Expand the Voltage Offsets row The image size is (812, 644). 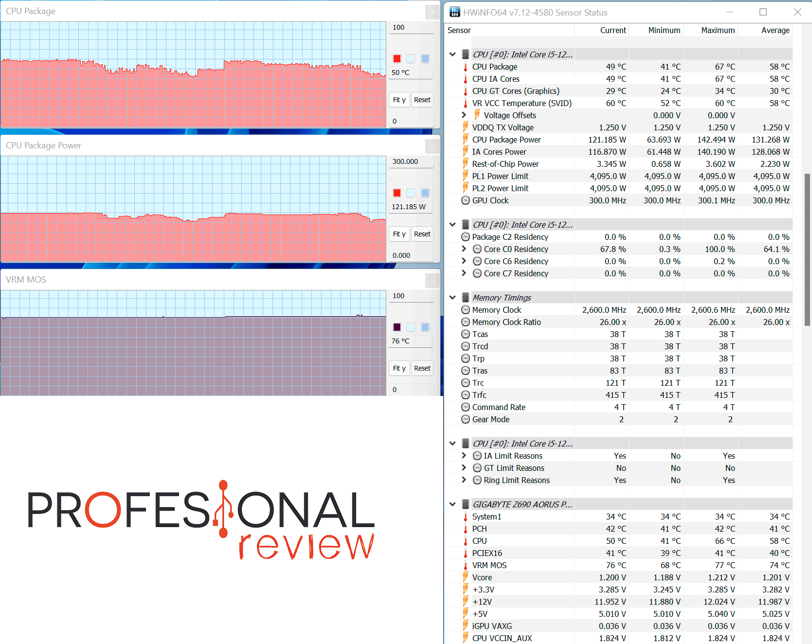point(464,115)
